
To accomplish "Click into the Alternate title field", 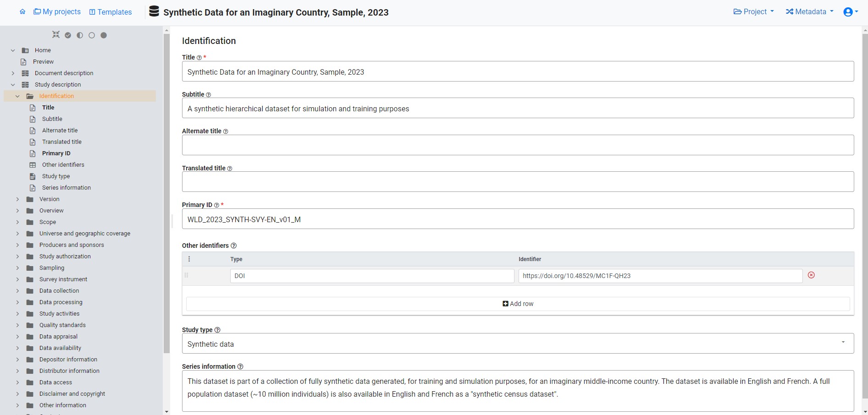I will pos(517,145).
